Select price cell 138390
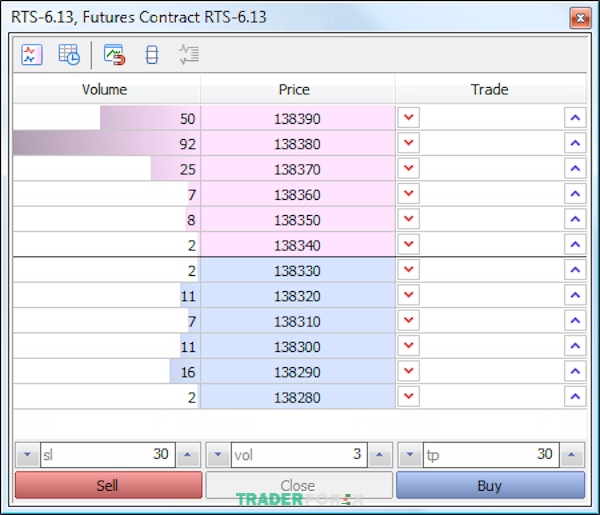The height and width of the screenshot is (515, 600). (298, 118)
